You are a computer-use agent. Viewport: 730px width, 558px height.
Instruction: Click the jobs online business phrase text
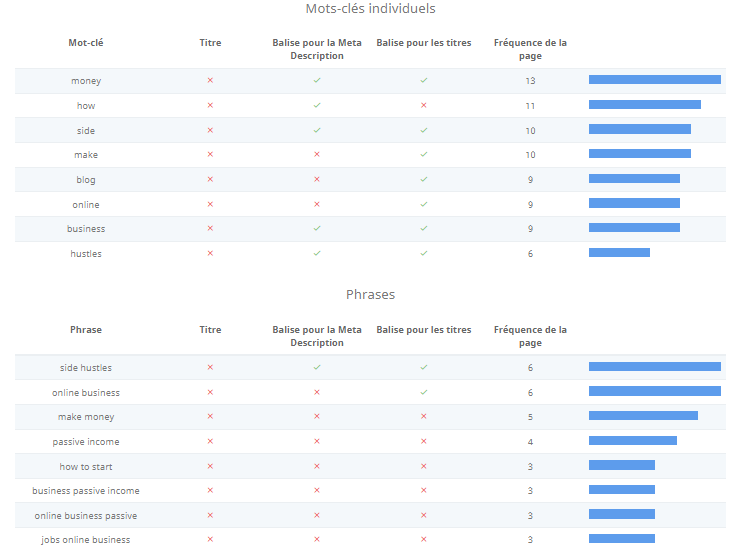coord(85,540)
